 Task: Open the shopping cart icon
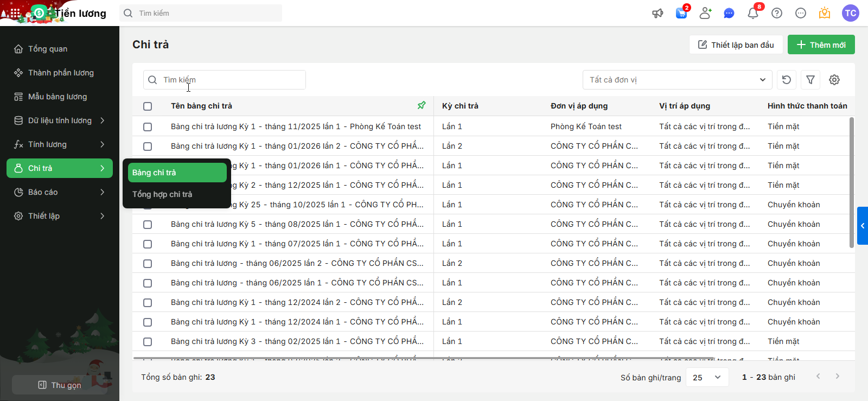coord(681,13)
